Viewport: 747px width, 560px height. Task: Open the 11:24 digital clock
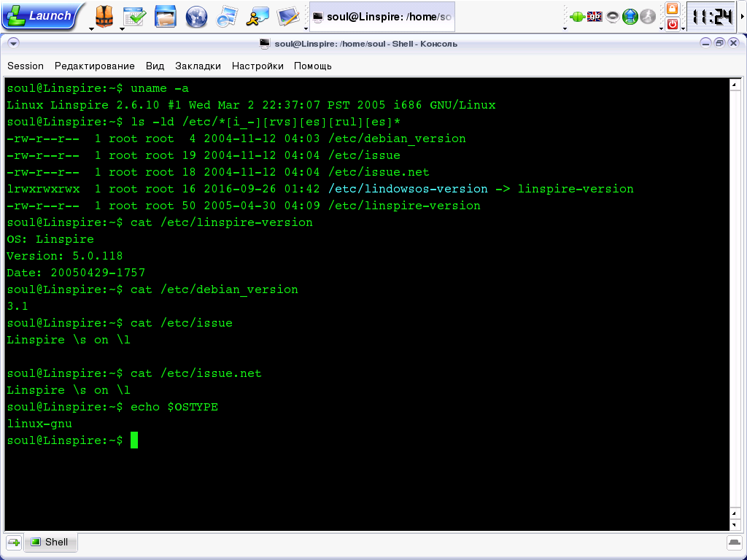click(x=712, y=17)
